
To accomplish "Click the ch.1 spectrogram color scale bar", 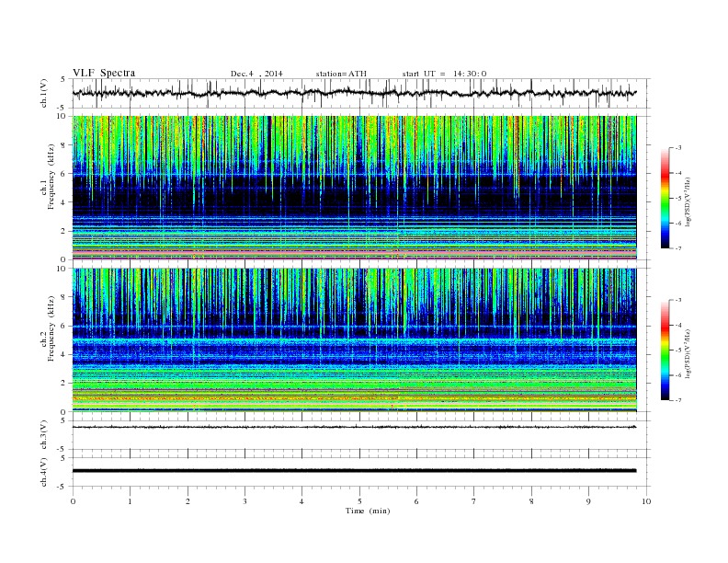I will click(x=665, y=198).
